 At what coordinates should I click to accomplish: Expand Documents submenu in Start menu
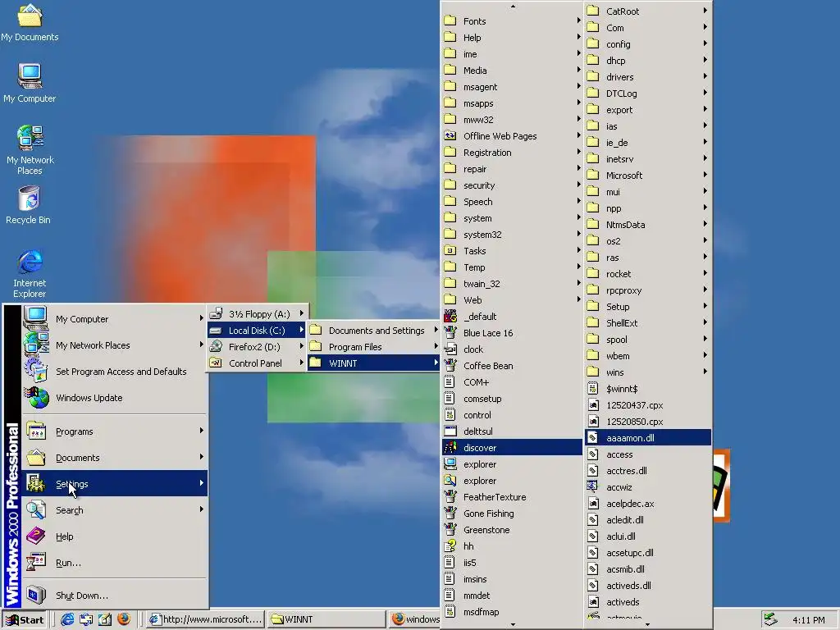click(x=115, y=458)
